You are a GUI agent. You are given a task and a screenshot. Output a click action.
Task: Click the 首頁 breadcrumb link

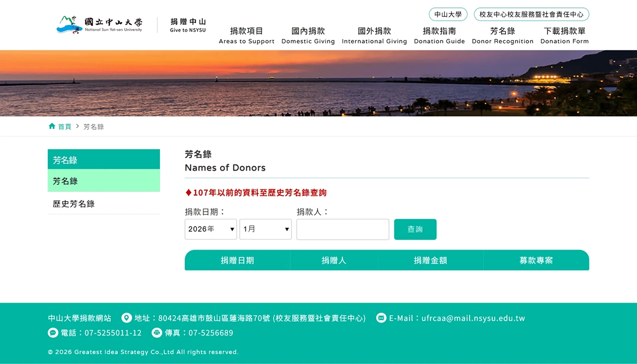click(65, 127)
